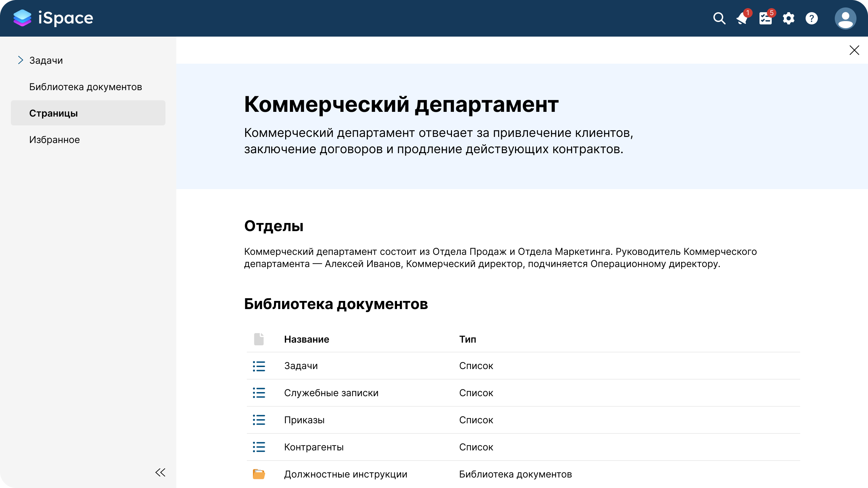Open Избранное from the sidebar
Screen dimensions: 868x488
55,139
